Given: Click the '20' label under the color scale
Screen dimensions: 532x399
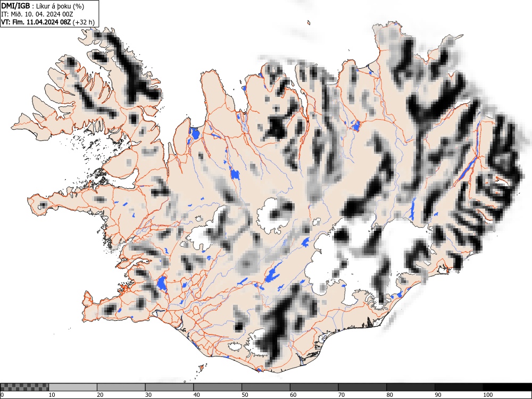Looking at the screenshot, I should 100,395.
